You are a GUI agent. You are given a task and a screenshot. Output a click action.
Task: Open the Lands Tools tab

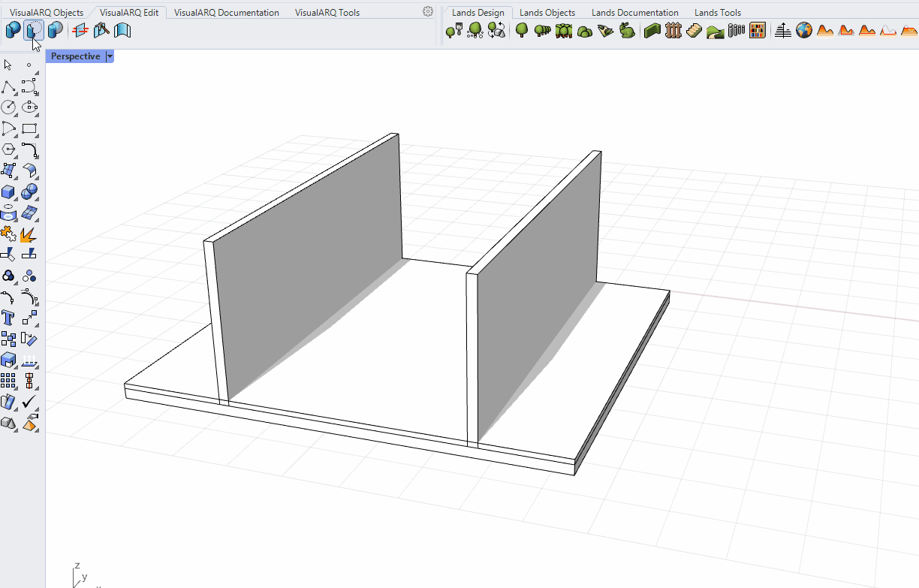coord(718,13)
